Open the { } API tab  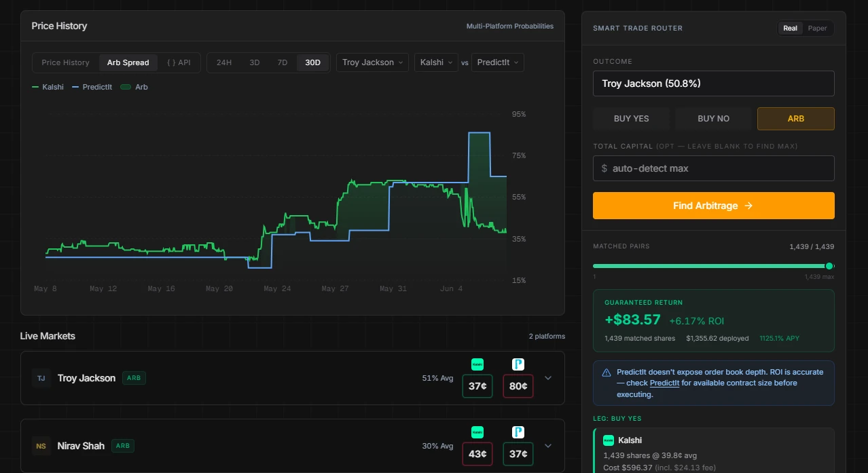coord(179,62)
